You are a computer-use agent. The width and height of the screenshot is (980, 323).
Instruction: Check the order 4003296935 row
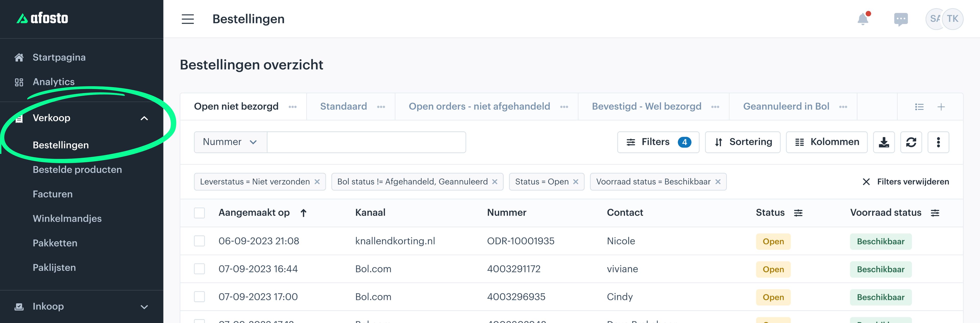coord(199,297)
